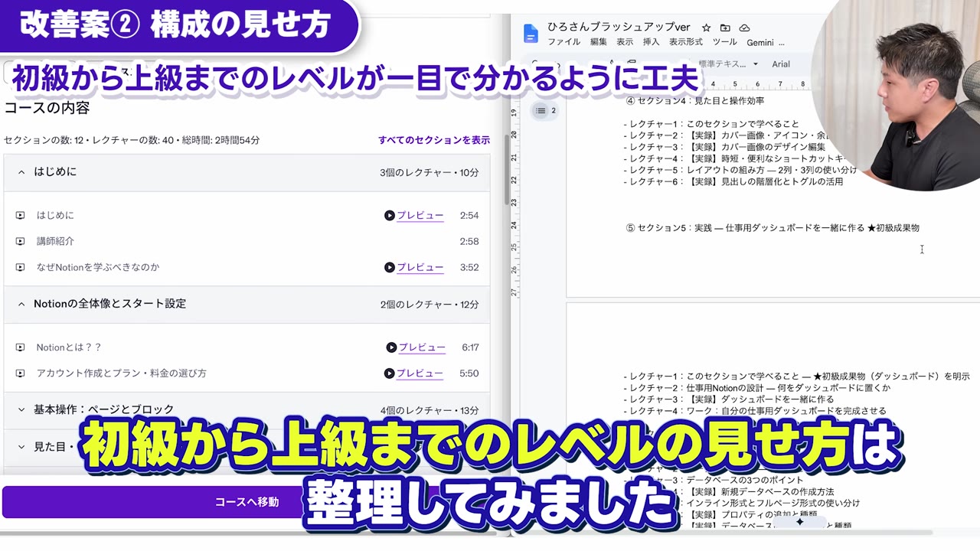Open the 表示 menu

625,42
